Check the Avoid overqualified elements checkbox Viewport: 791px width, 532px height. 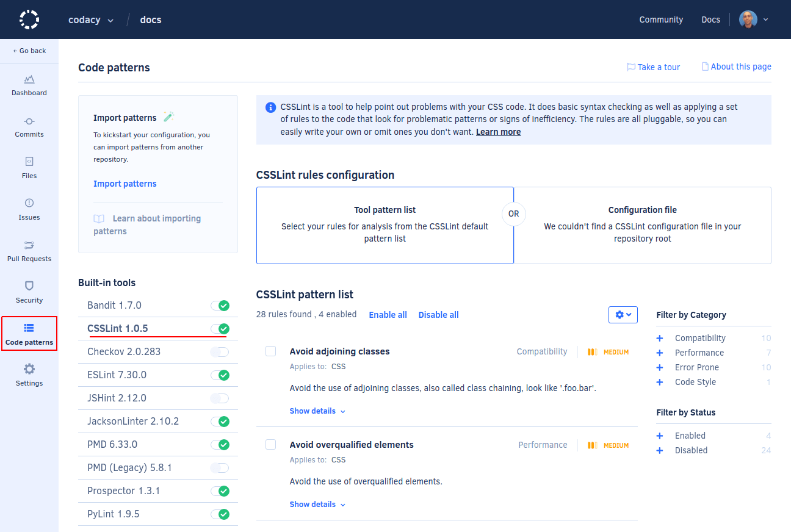pos(270,444)
